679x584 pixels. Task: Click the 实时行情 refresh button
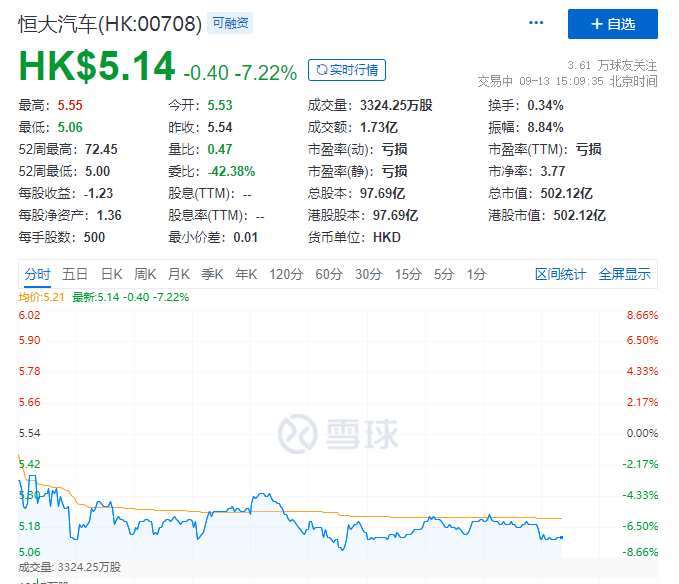tap(346, 70)
